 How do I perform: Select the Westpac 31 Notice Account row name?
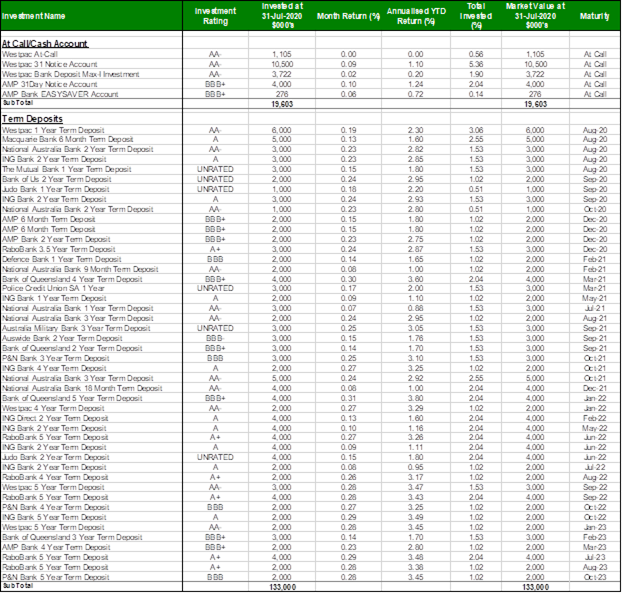tap(50, 64)
